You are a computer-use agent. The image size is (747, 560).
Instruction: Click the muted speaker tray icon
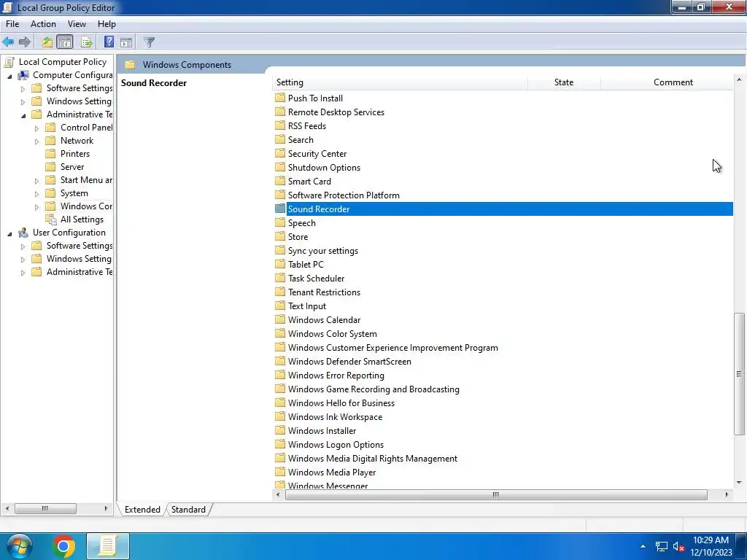tap(678, 546)
